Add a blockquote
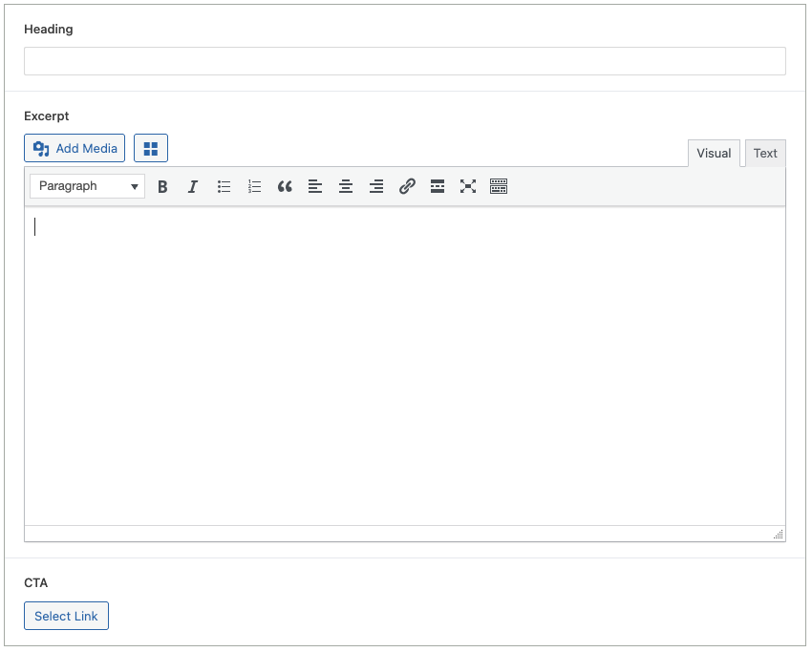812x652 pixels. pyautogui.click(x=285, y=186)
